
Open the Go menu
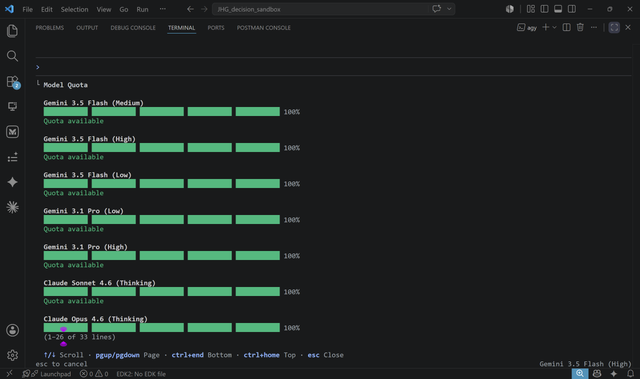click(124, 9)
